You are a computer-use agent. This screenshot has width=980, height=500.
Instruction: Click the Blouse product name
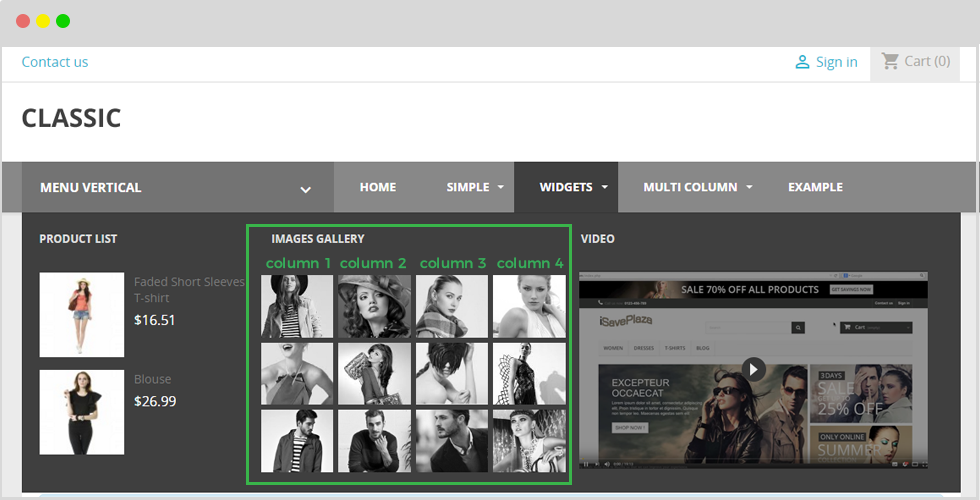[153, 379]
